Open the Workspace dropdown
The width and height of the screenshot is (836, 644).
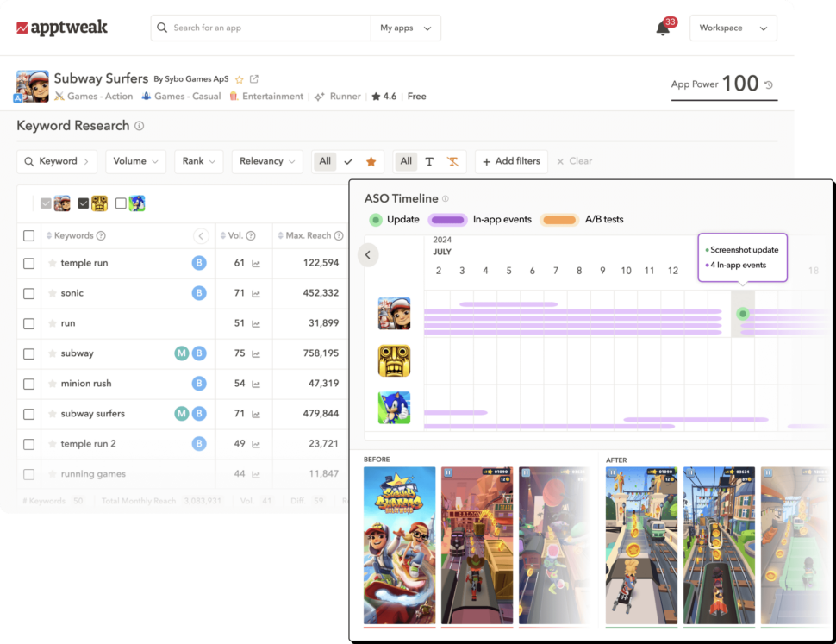tap(733, 28)
